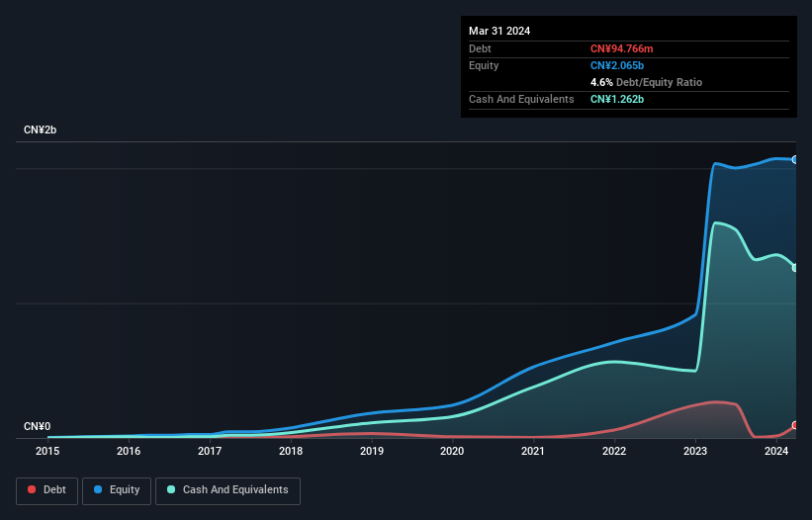This screenshot has height=520, width=812.
Task: Click the 2017 x-axis label
Action: [x=210, y=451]
